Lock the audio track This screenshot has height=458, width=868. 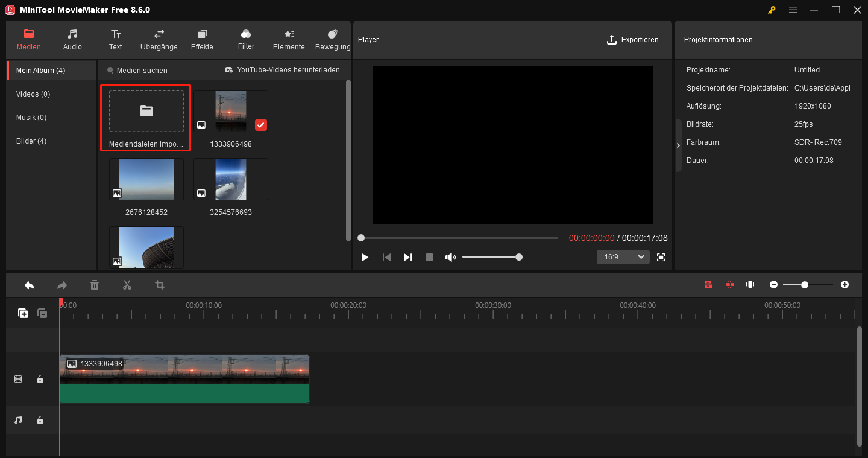(40, 420)
